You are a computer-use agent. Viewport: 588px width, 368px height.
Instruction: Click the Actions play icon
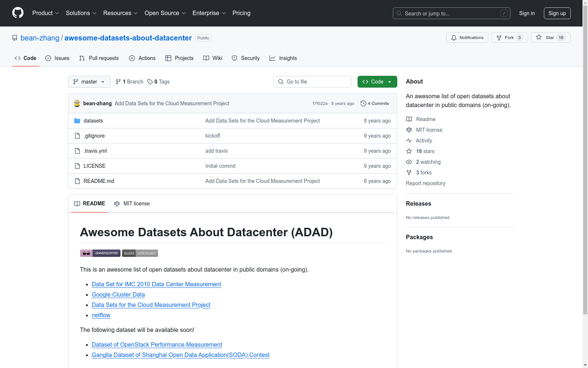(x=132, y=58)
